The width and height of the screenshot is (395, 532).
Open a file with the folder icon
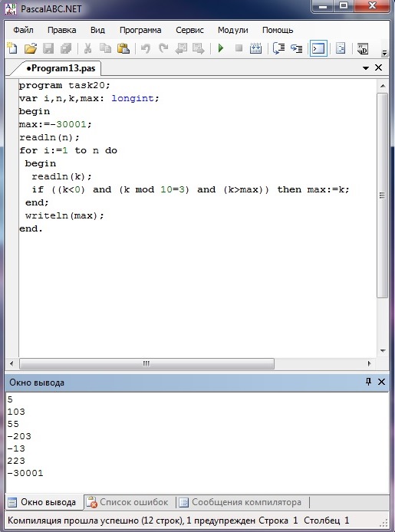(30, 48)
